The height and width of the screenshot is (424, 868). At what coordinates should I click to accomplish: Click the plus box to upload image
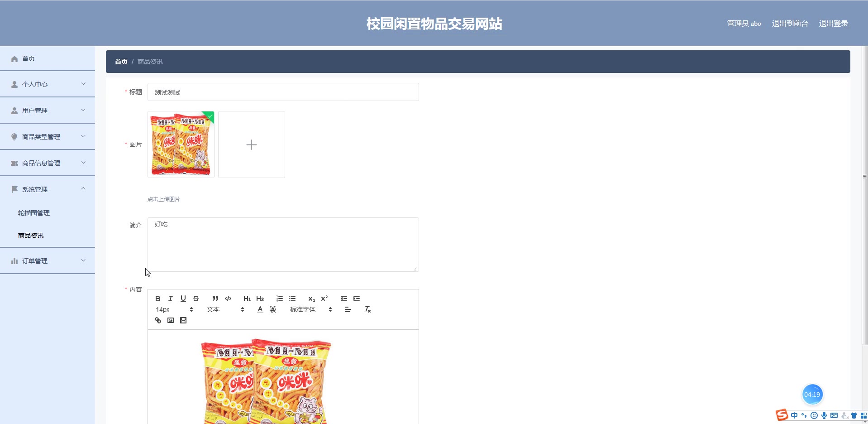pos(252,145)
